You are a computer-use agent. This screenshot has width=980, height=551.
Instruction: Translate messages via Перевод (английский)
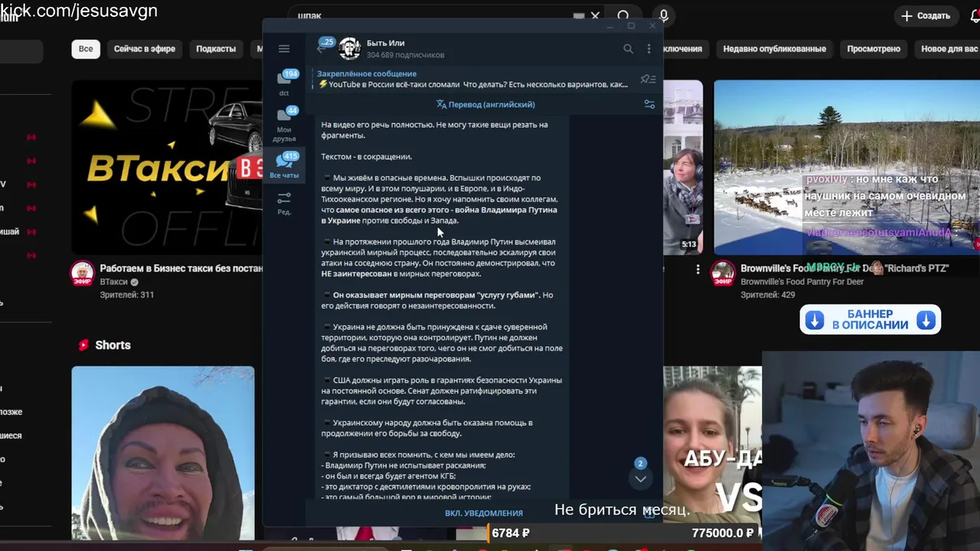[485, 104]
